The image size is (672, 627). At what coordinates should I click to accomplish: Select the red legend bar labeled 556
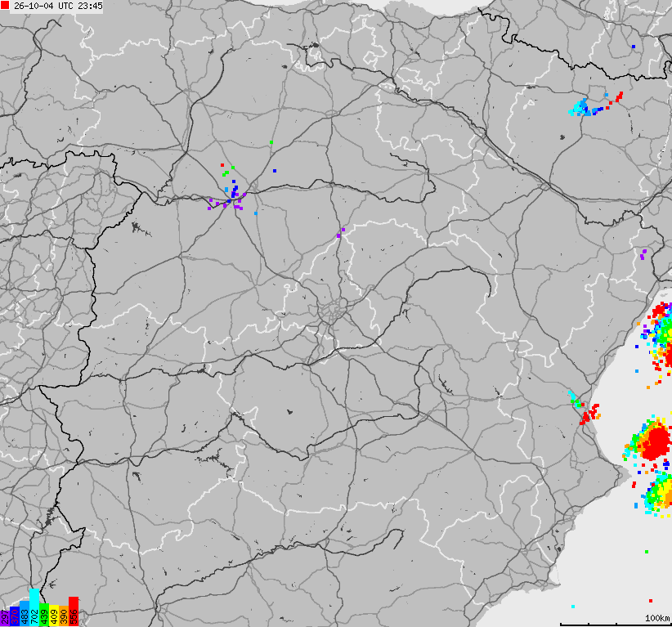[74, 611]
